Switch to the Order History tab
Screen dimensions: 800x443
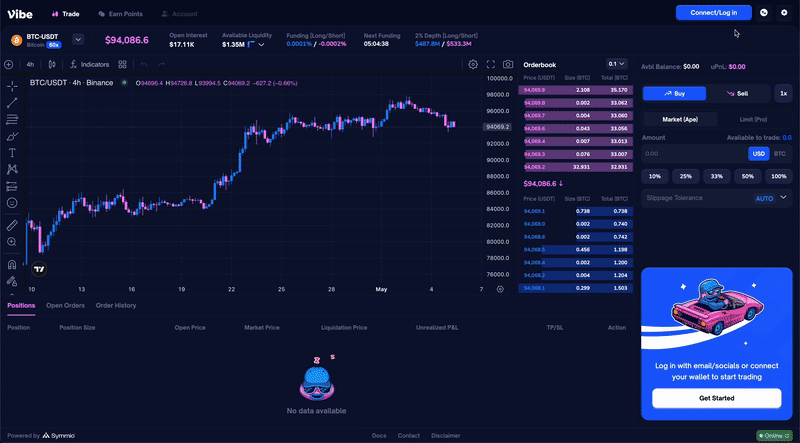tap(116, 305)
